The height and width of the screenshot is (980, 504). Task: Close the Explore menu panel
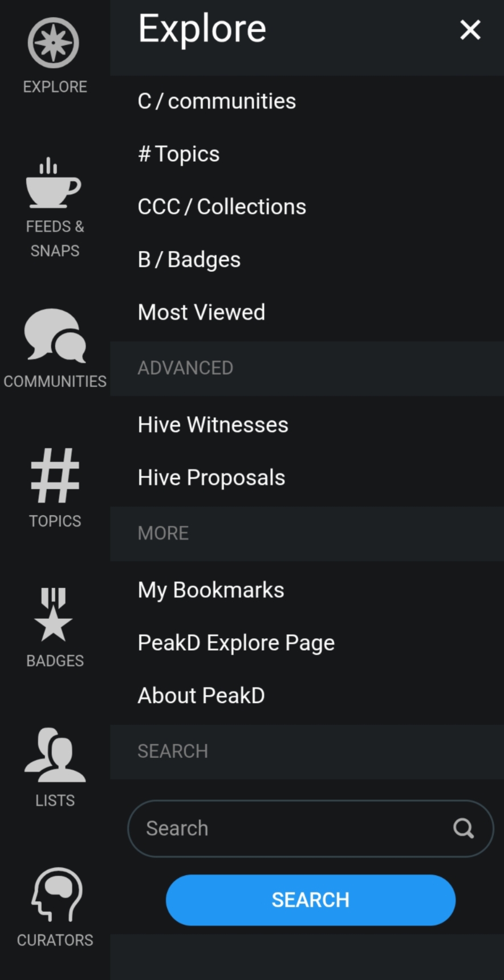[470, 30]
